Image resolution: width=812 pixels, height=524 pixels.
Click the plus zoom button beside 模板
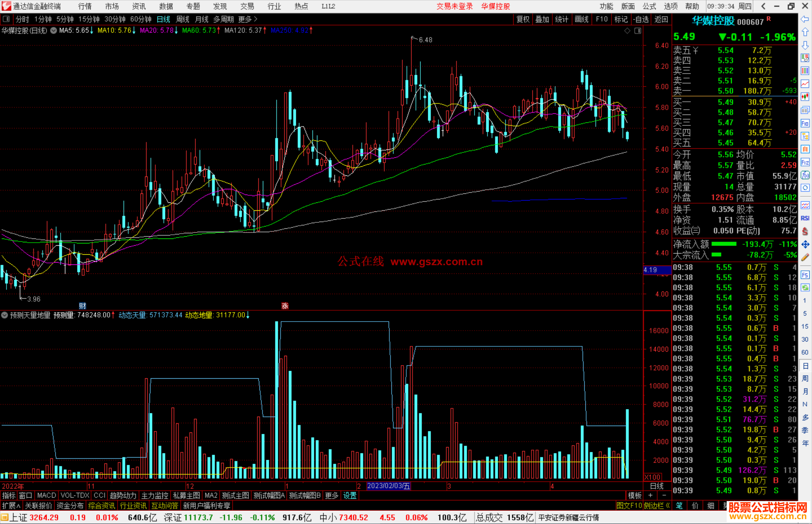click(x=650, y=495)
